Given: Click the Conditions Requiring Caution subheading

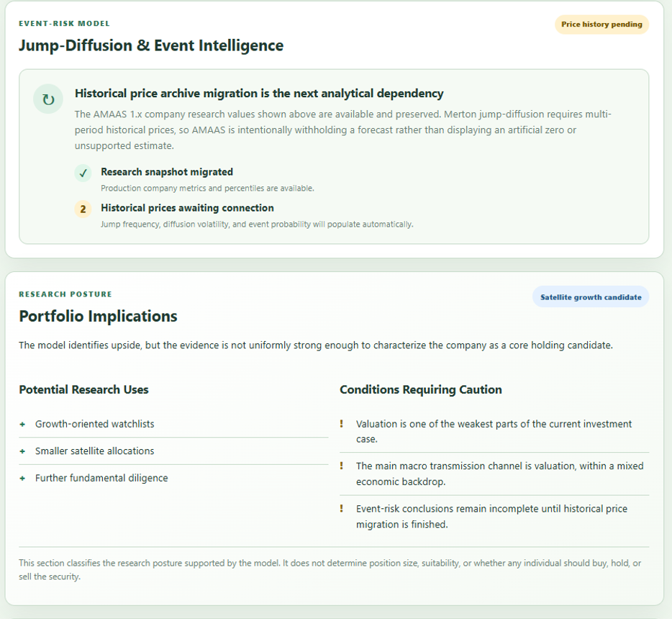Looking at the screenshot, I should 420,389.
